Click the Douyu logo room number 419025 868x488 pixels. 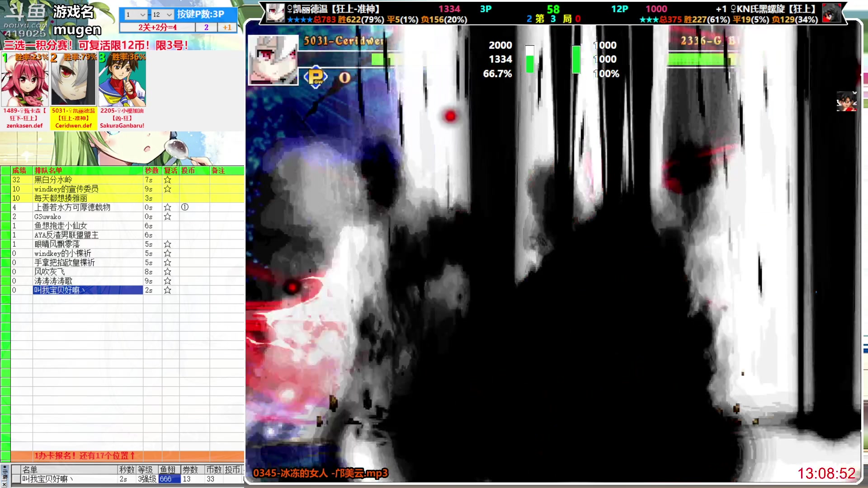(25, 33)
